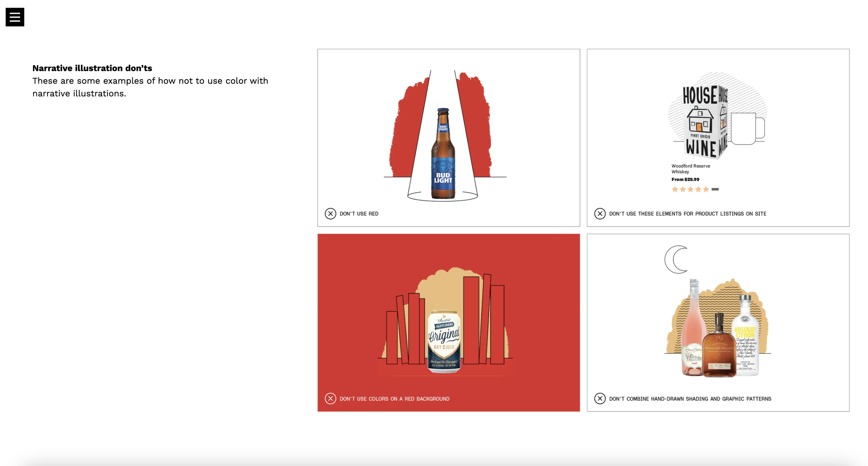Click the From $29.99 price text

click(x=685, y=179)
